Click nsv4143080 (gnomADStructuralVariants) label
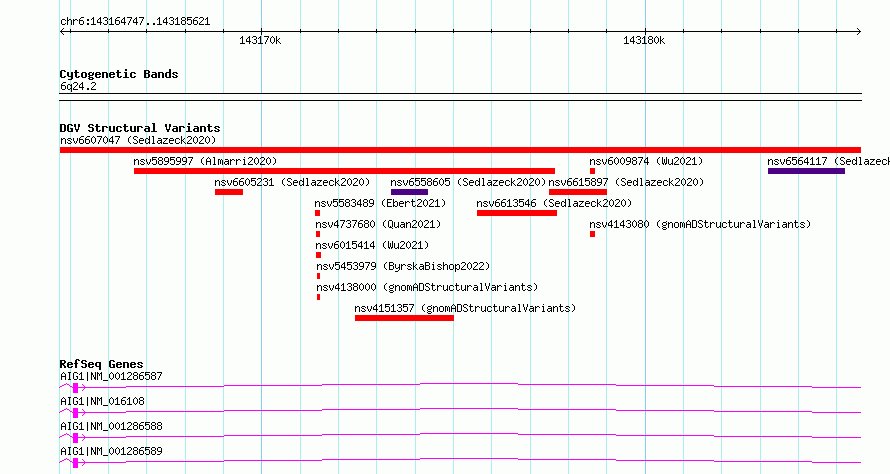 (x=700, y=224)
